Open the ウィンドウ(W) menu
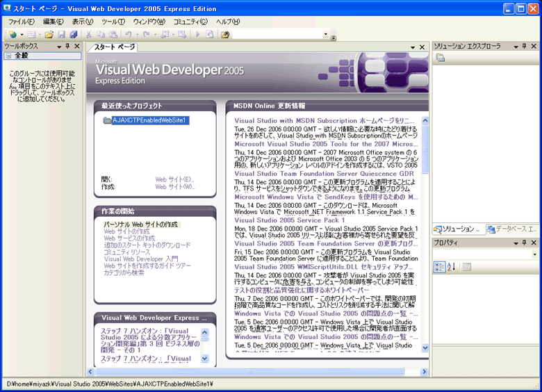542x392 pixels. point(149,22)
